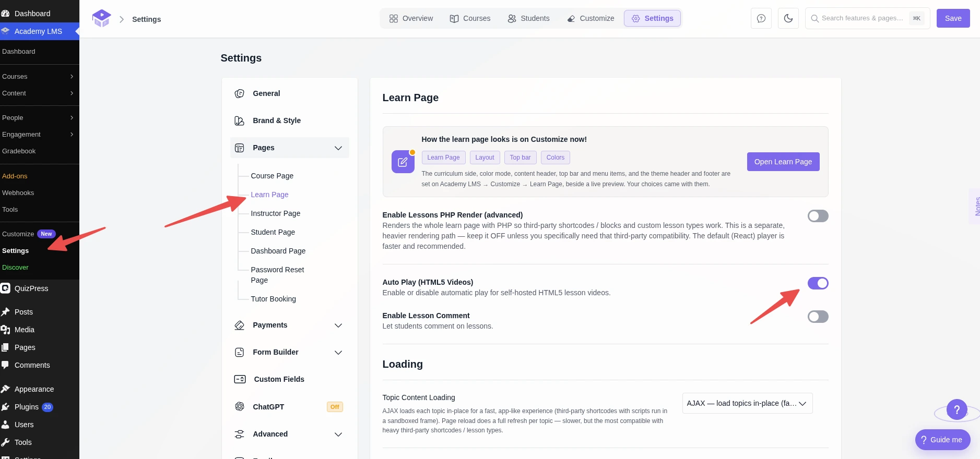Viewport: 980px width, 459px height.
Task: Switch to the Students tab
Action: coord(528,18)
